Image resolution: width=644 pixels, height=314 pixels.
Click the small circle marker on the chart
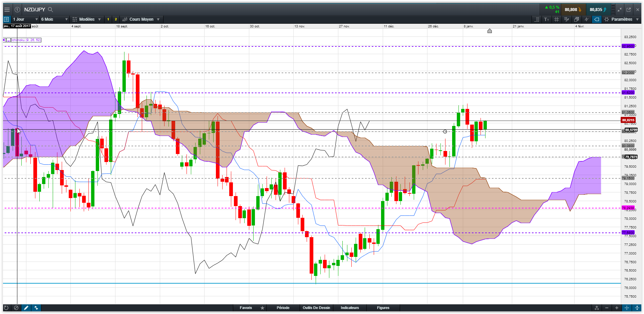(445, 132)
